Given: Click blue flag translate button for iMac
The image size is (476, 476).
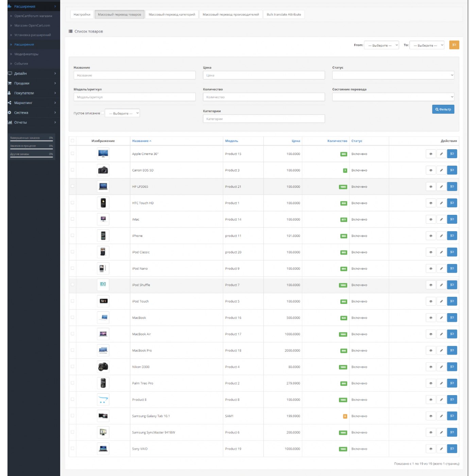Looking at the screenshot, I should coord(452,219).
